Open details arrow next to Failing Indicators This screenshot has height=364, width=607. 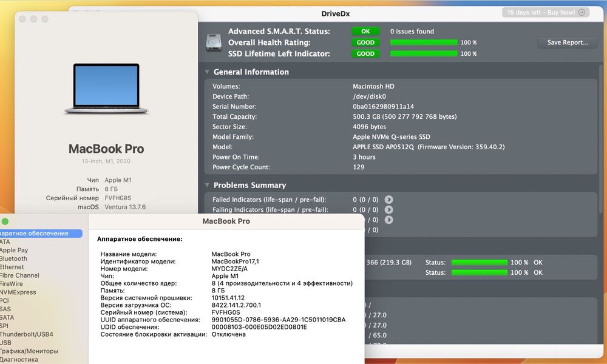click(x=388, y=210)
